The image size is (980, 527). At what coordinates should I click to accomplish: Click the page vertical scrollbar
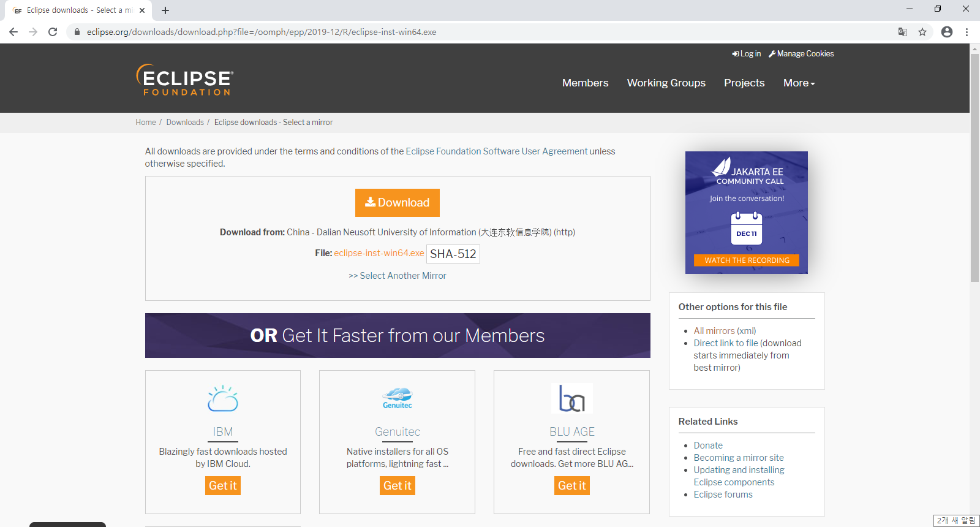tap(974, 168)
